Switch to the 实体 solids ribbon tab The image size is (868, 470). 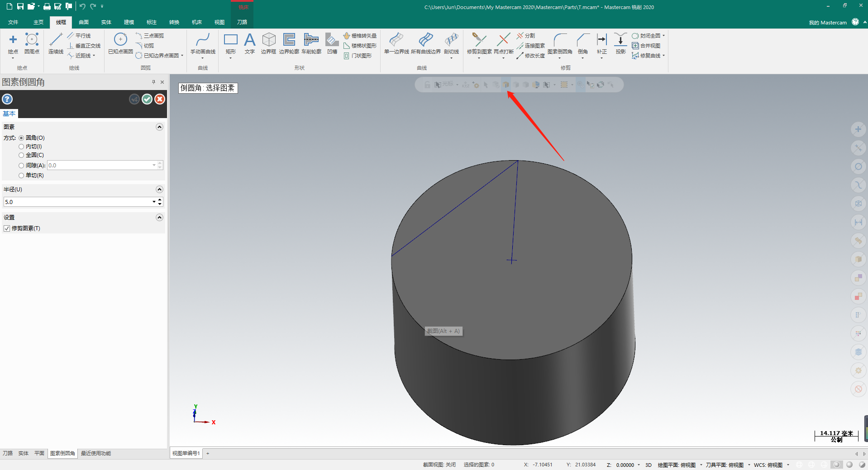tap(106, 22)
